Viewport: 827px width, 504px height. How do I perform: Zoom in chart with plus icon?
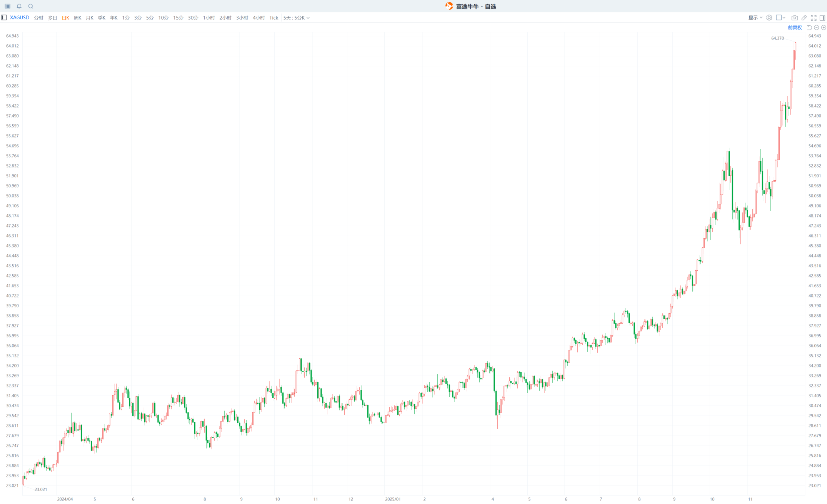pos(824,28)
